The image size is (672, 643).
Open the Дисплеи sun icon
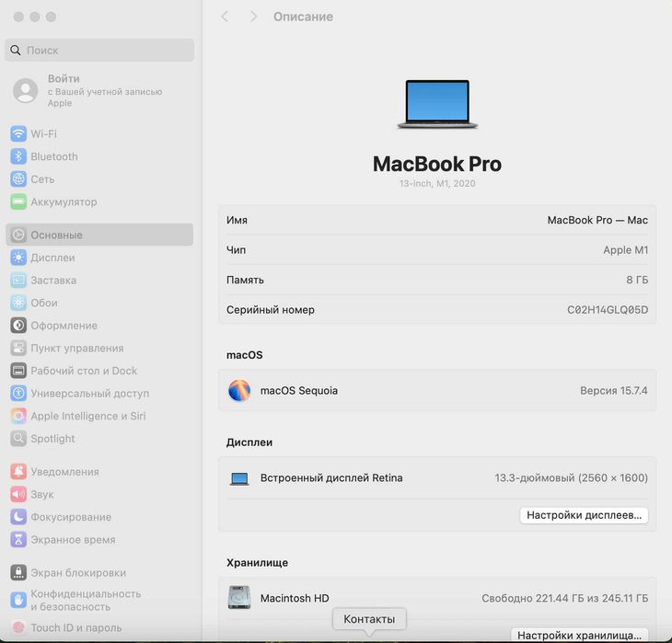pos(18,258)
